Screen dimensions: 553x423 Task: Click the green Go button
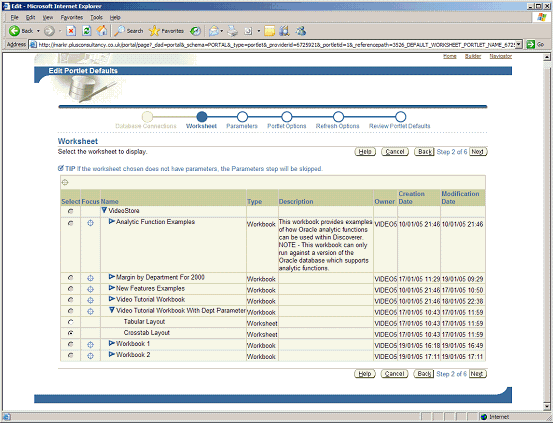pyautogui.click(x=535, y=44)
